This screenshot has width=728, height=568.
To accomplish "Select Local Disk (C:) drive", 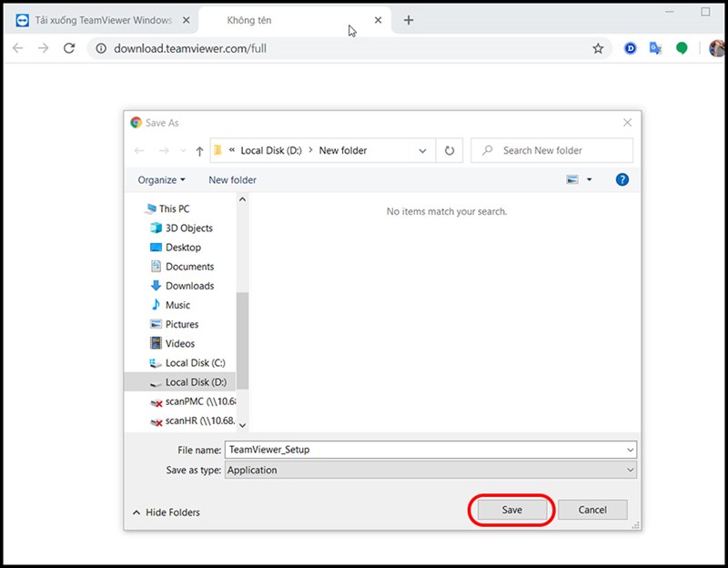I will 194,362.
